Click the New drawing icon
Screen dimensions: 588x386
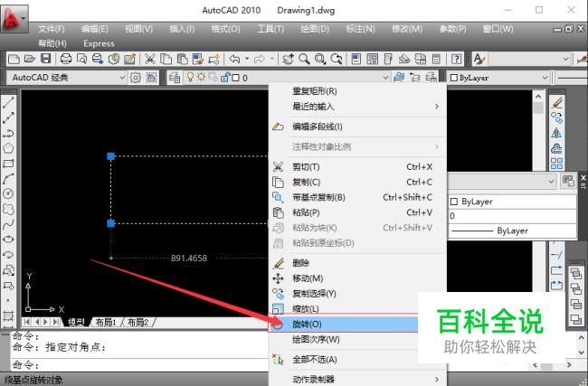(14, 59)
